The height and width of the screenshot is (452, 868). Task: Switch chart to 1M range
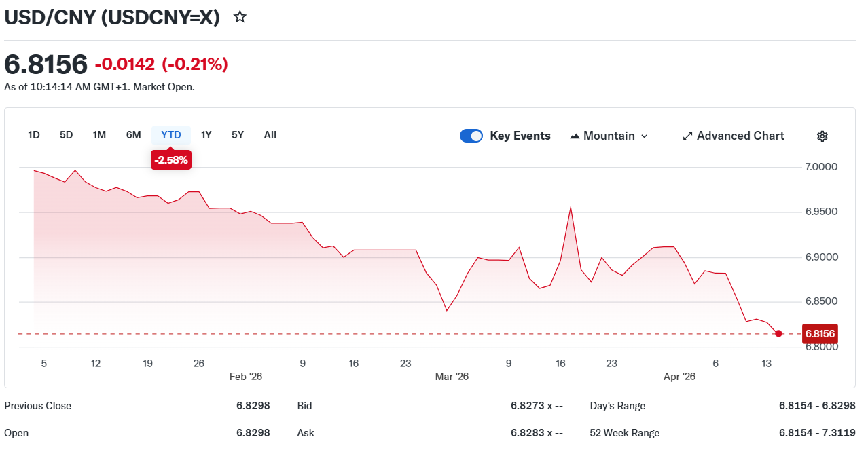click(x=99, y=135)
